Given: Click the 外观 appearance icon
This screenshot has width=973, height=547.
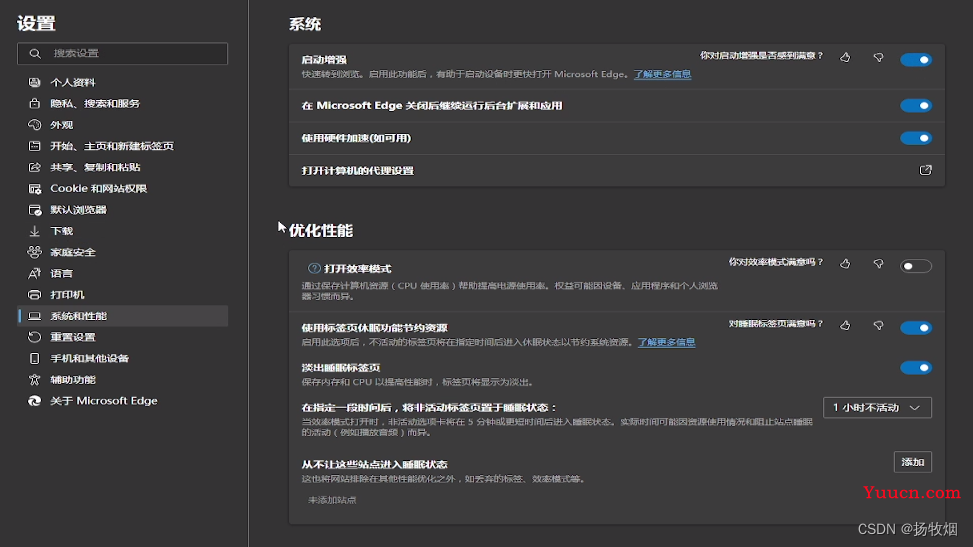Looking at the screenshot, I should tap(35, 125).
